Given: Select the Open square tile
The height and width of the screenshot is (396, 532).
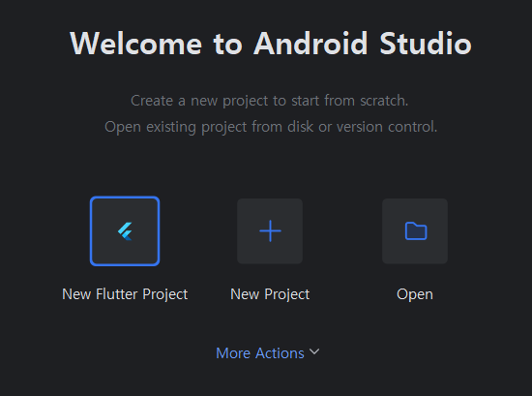Looking at the screenshot, I should point(415,231).
